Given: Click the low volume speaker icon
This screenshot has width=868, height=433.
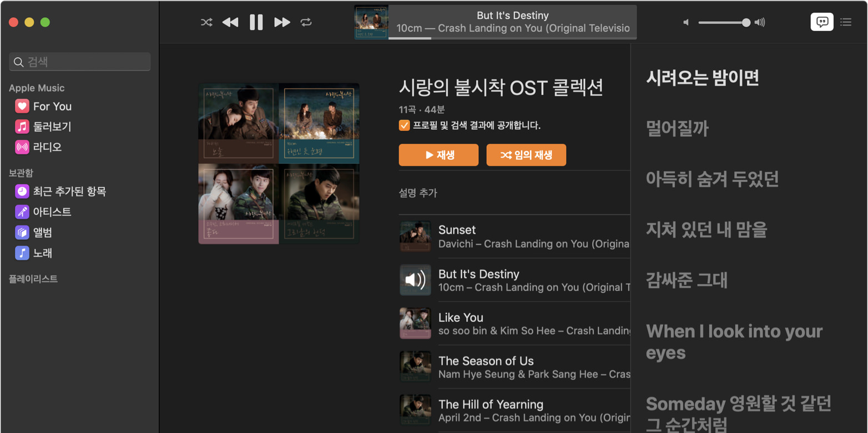Looking at the screenshot, I should point(686,22).
